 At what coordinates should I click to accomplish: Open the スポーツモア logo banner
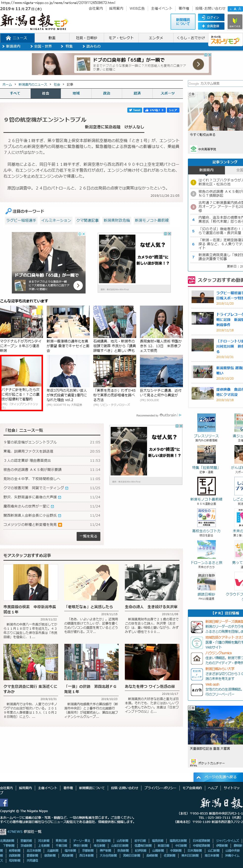(x=225, y=40)
